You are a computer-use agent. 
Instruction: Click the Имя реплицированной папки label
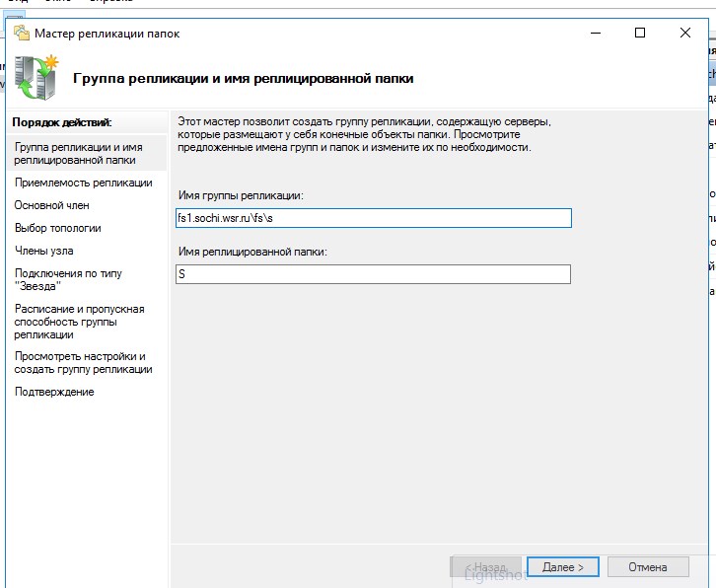tap(252, 252)
